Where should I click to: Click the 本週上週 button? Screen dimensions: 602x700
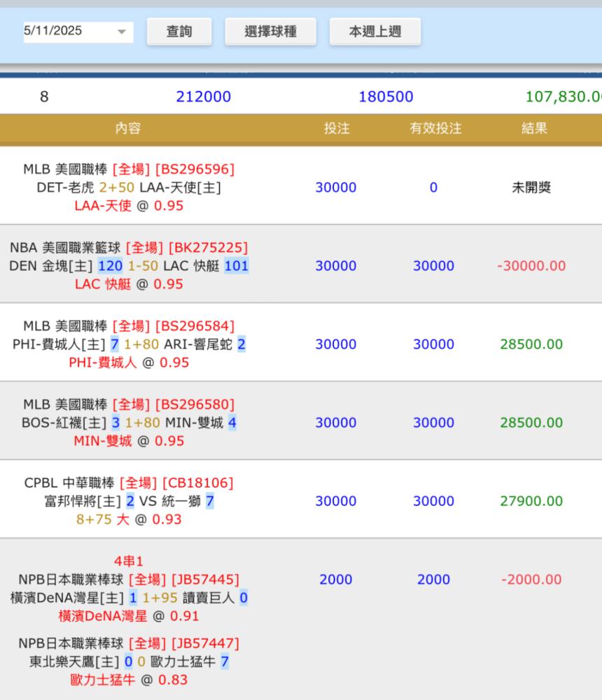click(375, 31)
